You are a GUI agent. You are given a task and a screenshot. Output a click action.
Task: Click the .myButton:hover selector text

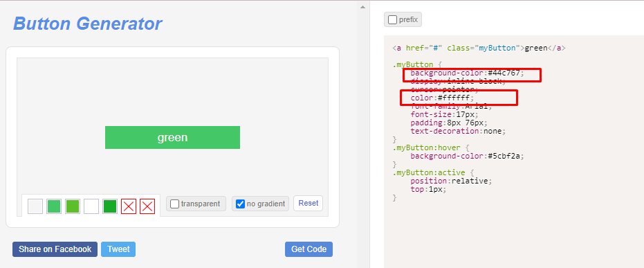click(427, 148)
